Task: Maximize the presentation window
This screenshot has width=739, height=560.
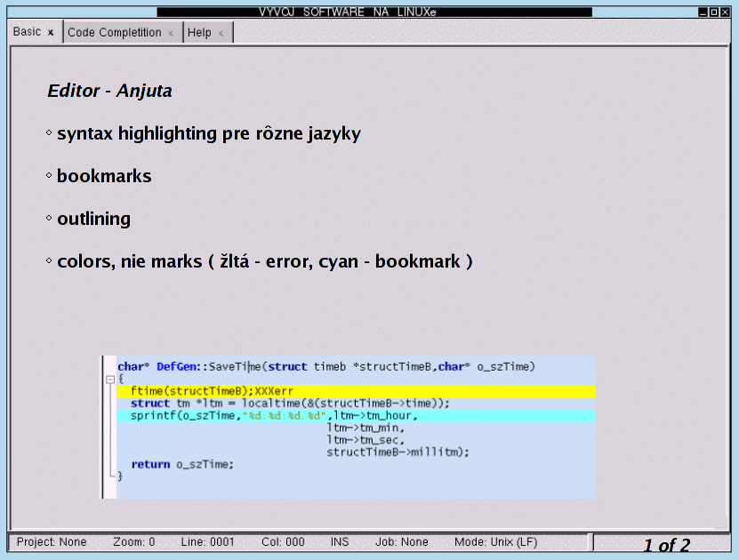Action: pos(714,12)
